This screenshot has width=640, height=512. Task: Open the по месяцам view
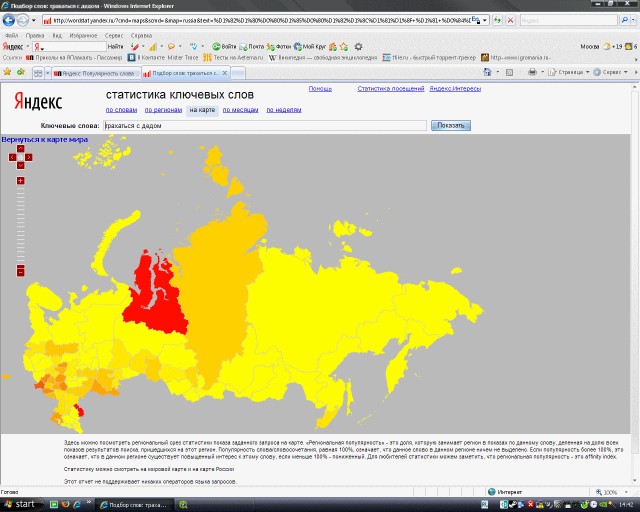click(x=240, y=110)
